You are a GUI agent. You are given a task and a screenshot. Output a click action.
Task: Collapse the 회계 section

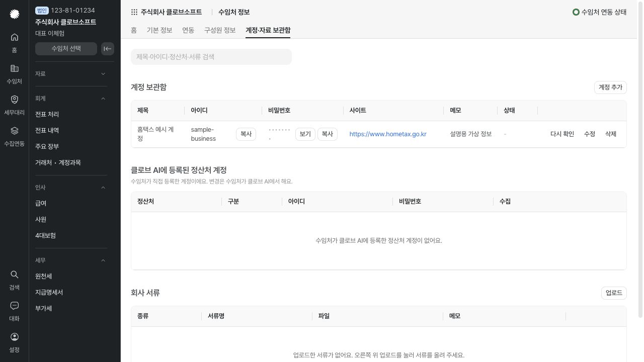pos(71,99)
